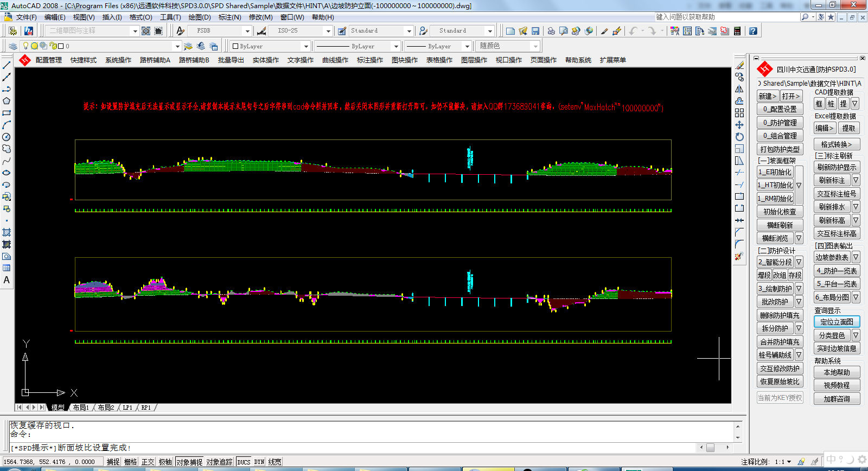Click the 注释比例 1:1 annotation scale

click(767, 462)
